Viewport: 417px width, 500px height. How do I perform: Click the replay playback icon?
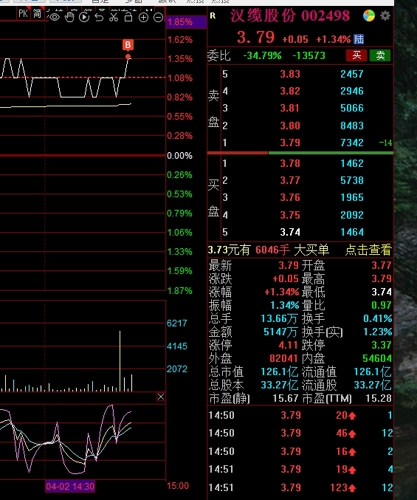(84, 17)
